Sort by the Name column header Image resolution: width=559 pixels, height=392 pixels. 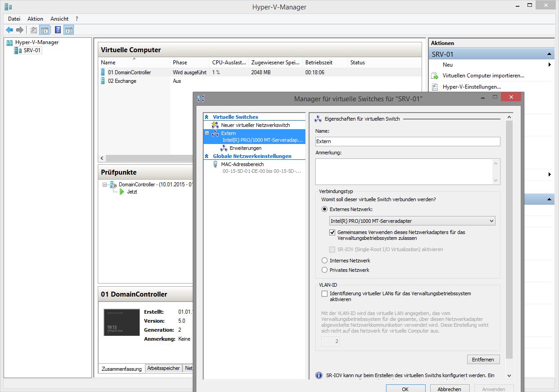coord(134,63)
